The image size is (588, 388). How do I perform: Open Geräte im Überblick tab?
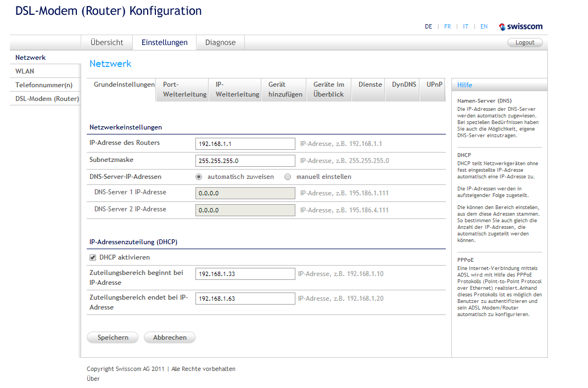pyautogui.click(x=329, y=89)
